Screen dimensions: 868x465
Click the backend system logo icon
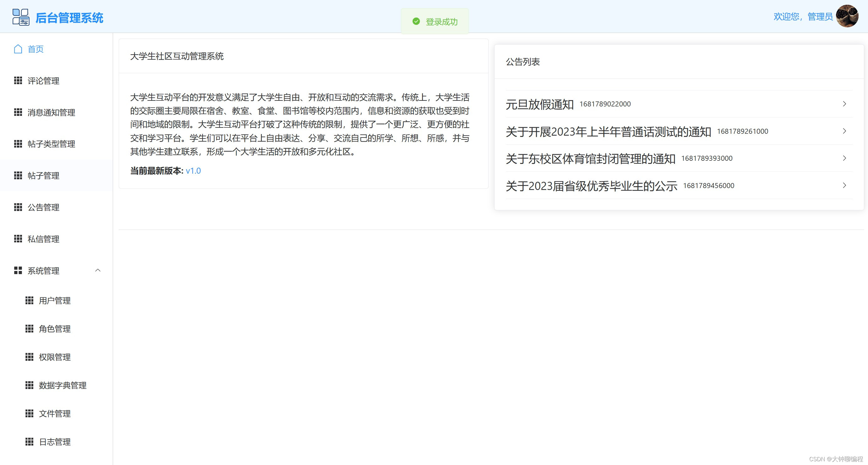point(20,17)
